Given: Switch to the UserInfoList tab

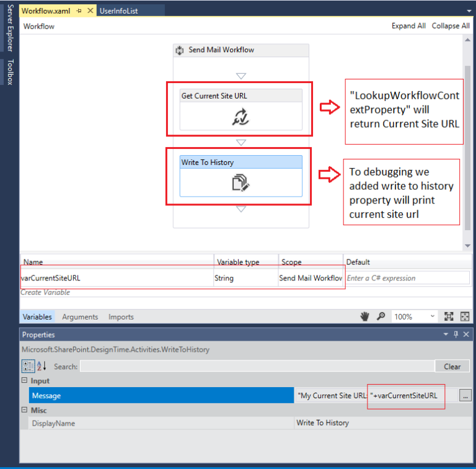Looking at the screenshot, I should (119, 11).
